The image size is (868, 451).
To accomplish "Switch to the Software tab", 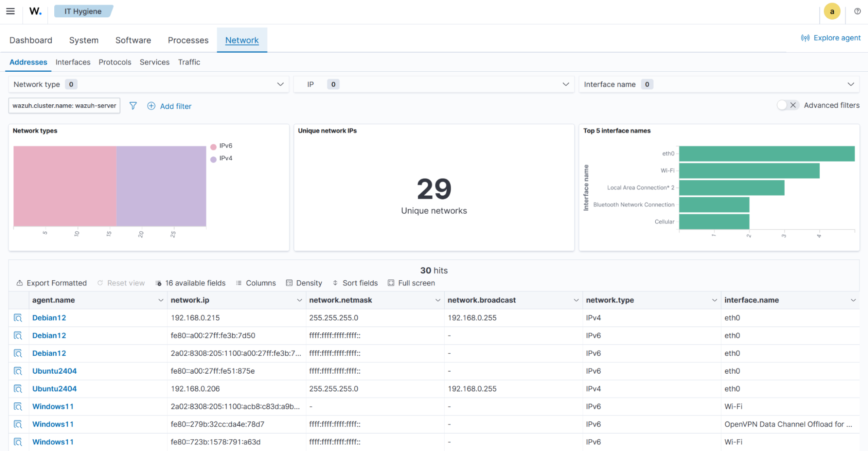I will coord(133,40).
